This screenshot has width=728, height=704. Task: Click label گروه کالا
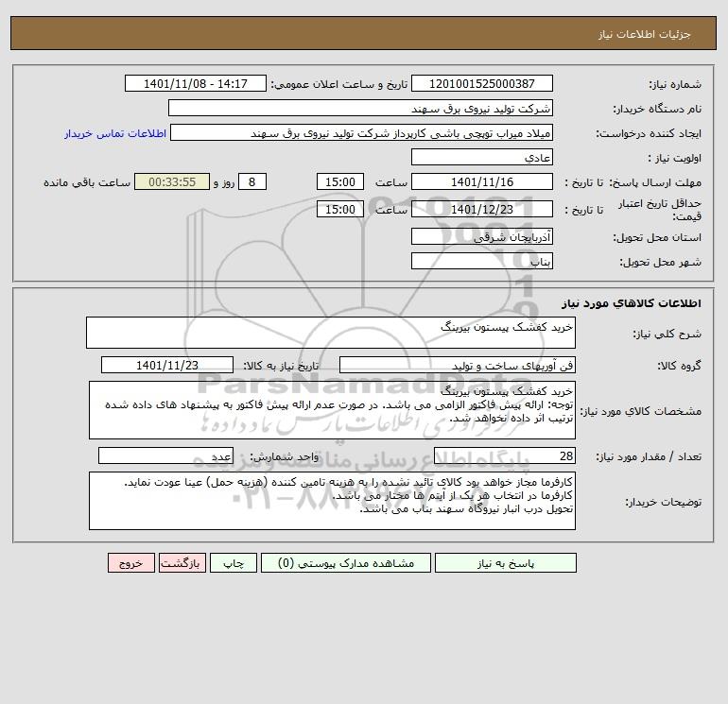[x=679, y=366]
